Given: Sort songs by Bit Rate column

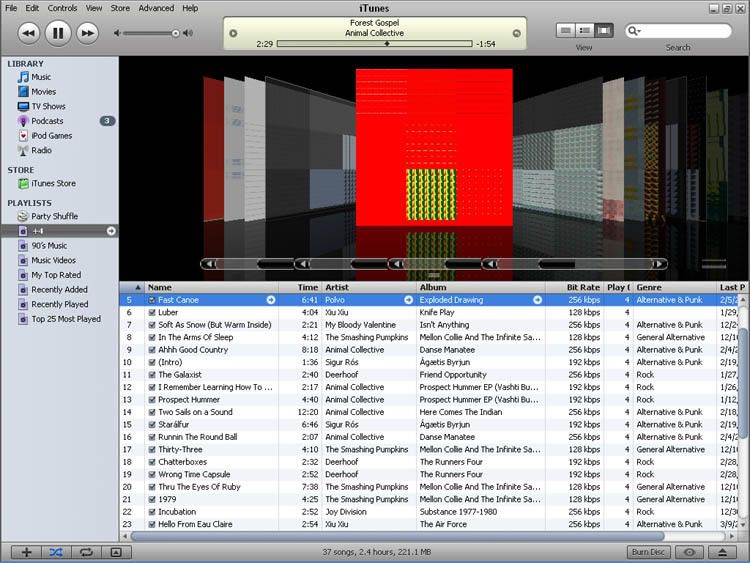Looking at the screenshot, I should [574, 287].
